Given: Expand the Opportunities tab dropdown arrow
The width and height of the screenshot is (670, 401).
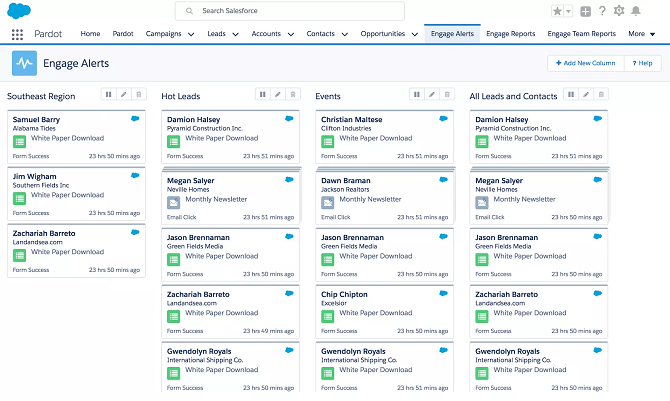Looking at the screenshot, I should [414, 34].
